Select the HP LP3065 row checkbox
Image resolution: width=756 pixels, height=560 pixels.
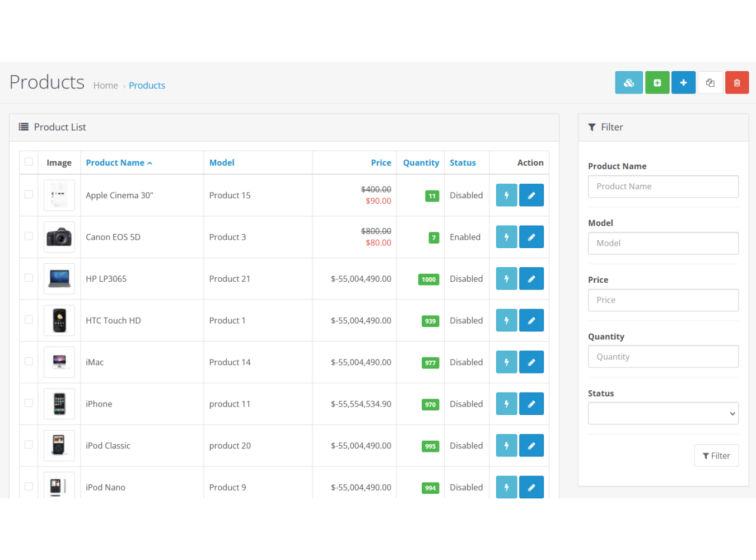point(29,278)
